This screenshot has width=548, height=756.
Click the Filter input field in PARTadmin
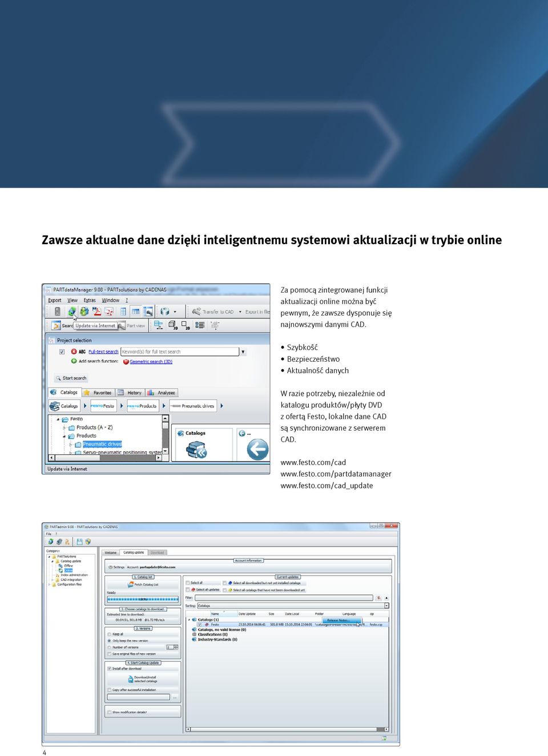pos(284,598)
